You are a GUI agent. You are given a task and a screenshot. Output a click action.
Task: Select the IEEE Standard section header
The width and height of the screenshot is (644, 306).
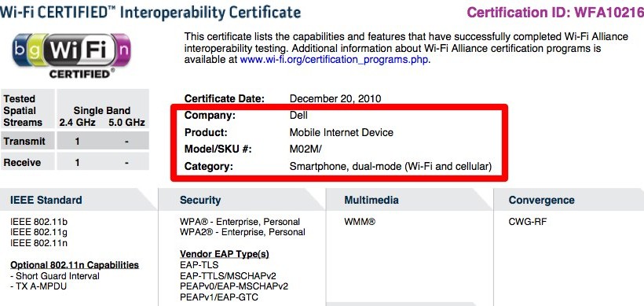pos(46,201)
